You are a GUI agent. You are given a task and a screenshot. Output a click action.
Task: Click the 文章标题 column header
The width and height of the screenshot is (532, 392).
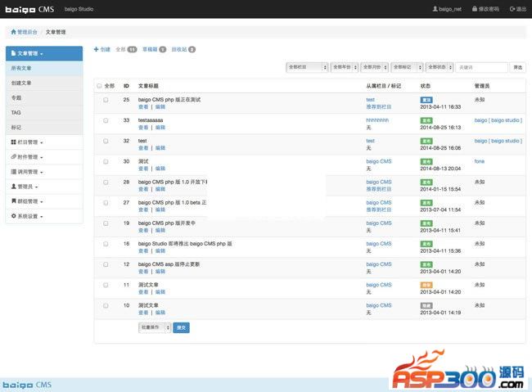pyautogui.click(x=148, y=86)
